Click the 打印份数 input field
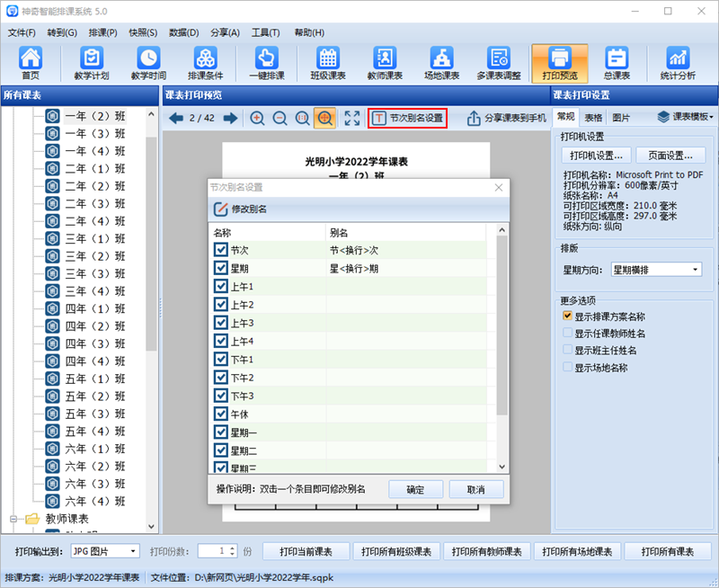The height and width of the screenshot is (588, 719). (x=213, y=551)
